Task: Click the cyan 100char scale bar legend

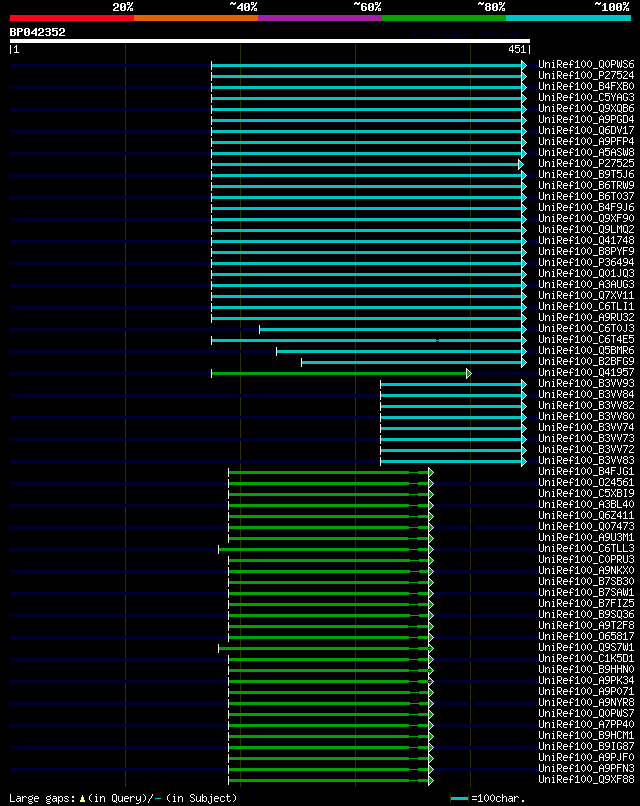Action: pyautogui.click(x=459, y=798)
